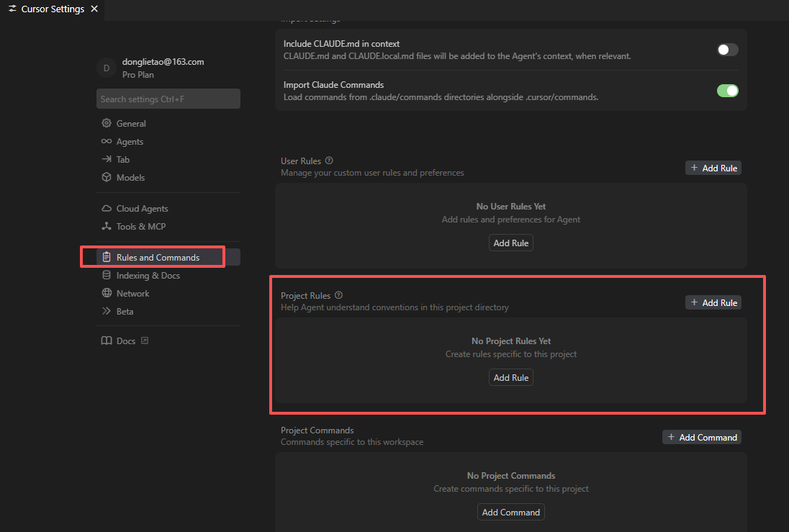Open the Tab settings section
This screenshot has width=789, height=532.
(x=122, y=160)
